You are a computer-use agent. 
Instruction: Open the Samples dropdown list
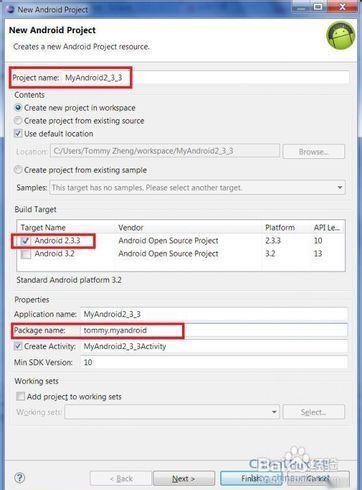pyautogui.click(x=340, y=187)
